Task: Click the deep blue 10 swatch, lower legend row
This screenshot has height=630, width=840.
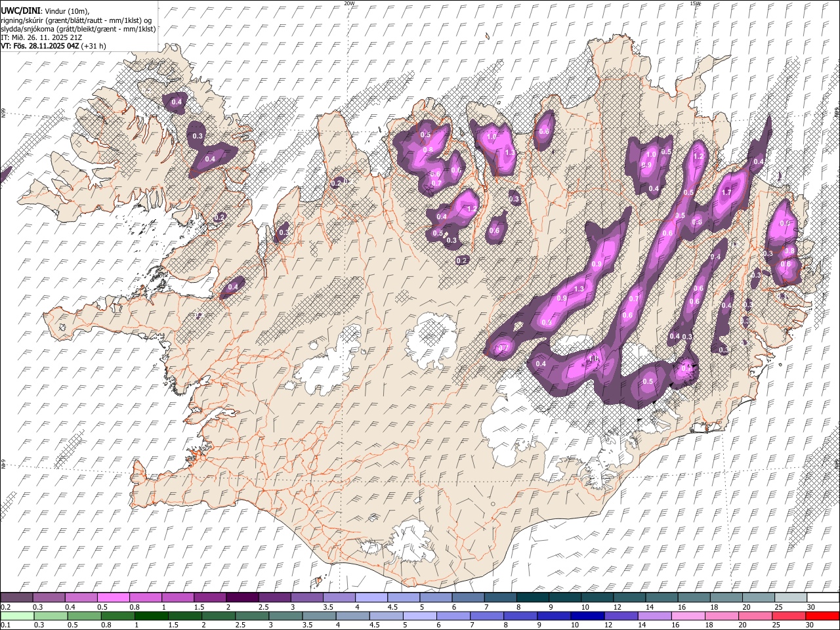Action: (587, 616)
